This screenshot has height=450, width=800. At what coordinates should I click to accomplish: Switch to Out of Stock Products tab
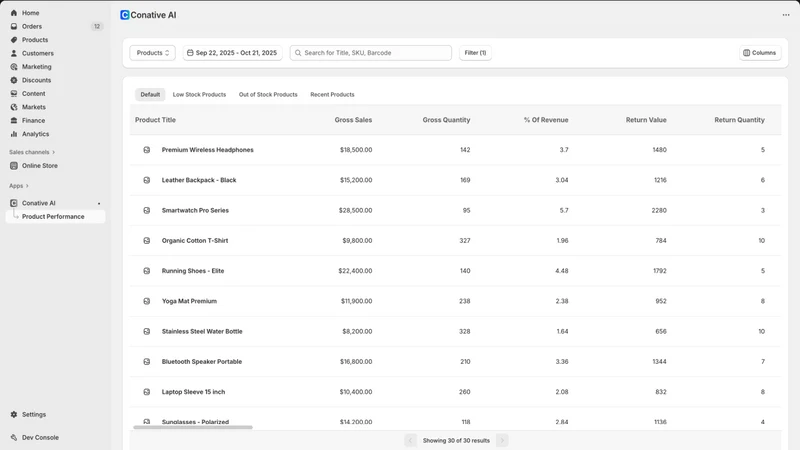pyautogui.click(x=268, y=94)
